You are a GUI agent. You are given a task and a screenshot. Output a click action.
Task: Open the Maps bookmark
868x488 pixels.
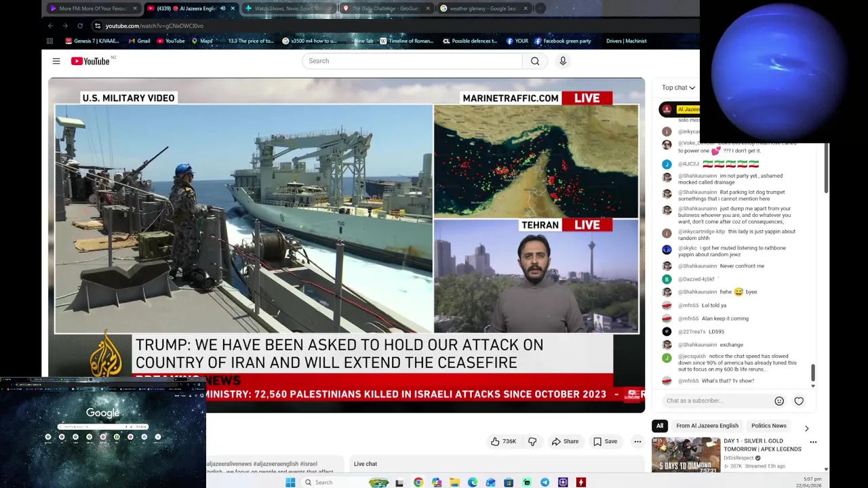(202, 41)
